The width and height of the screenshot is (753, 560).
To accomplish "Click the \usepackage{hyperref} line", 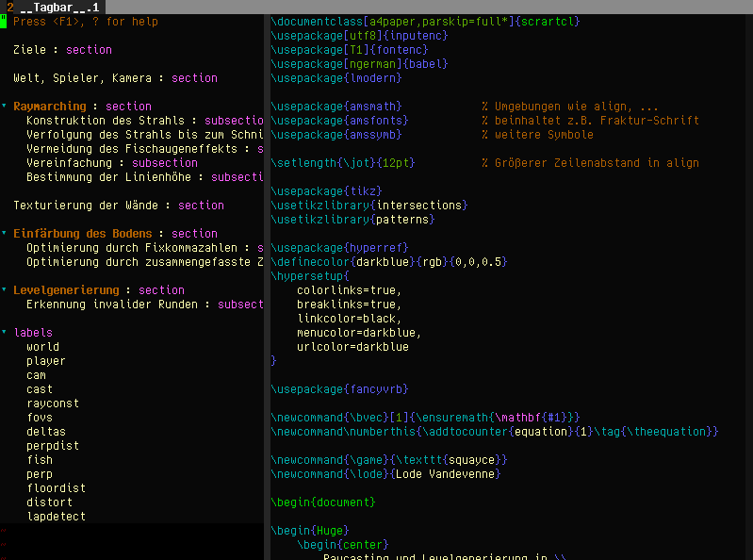I will pyautogui.click(x=327, y=248).
